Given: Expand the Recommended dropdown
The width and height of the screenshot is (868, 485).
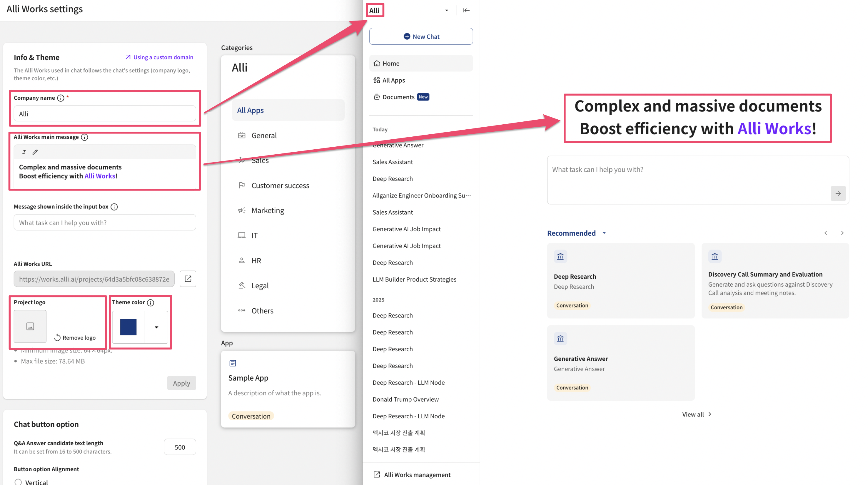Looking at the screenshot, I should [x=604, y=233].
